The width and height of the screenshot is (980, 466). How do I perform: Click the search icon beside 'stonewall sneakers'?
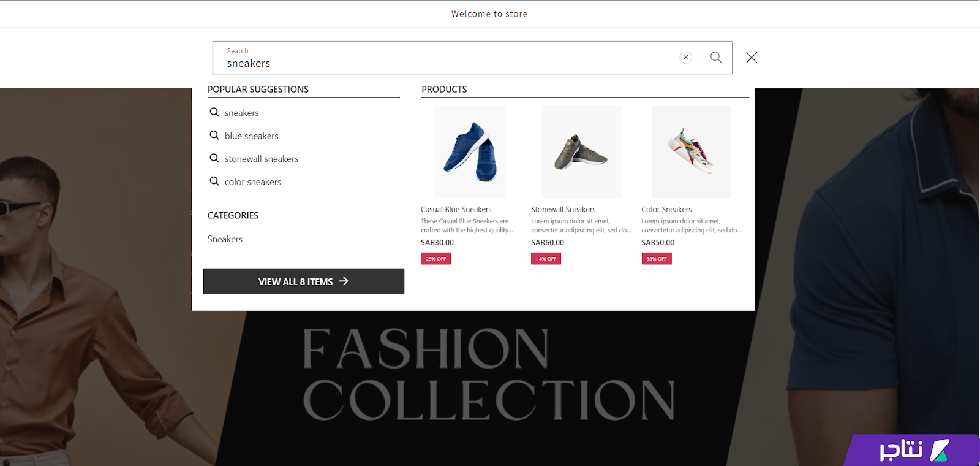[x=214, y=158]
